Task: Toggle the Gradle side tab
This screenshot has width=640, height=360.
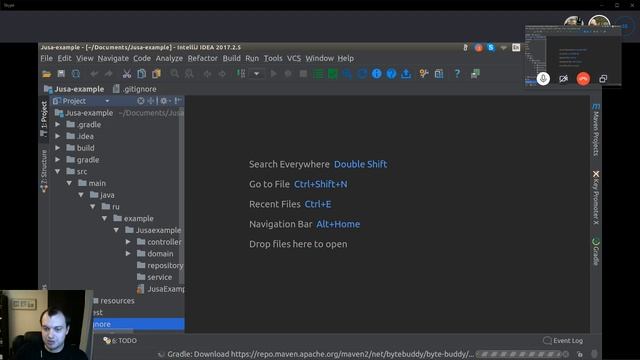Action: click(596, 252)
